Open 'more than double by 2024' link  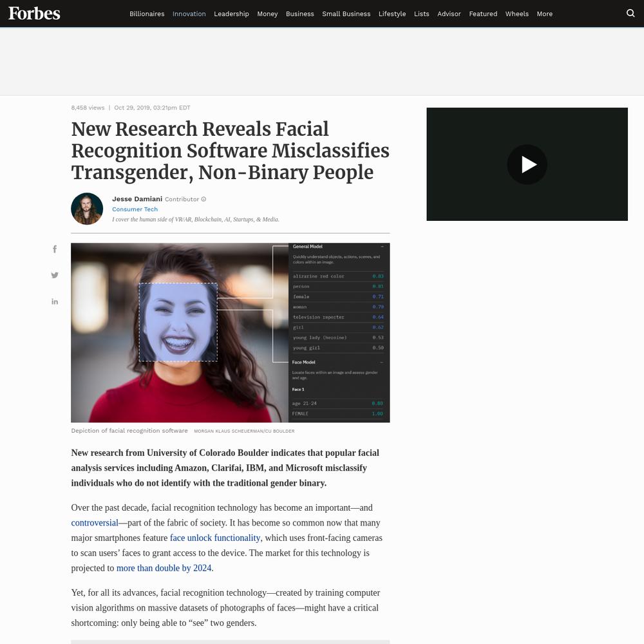point(164,567)
